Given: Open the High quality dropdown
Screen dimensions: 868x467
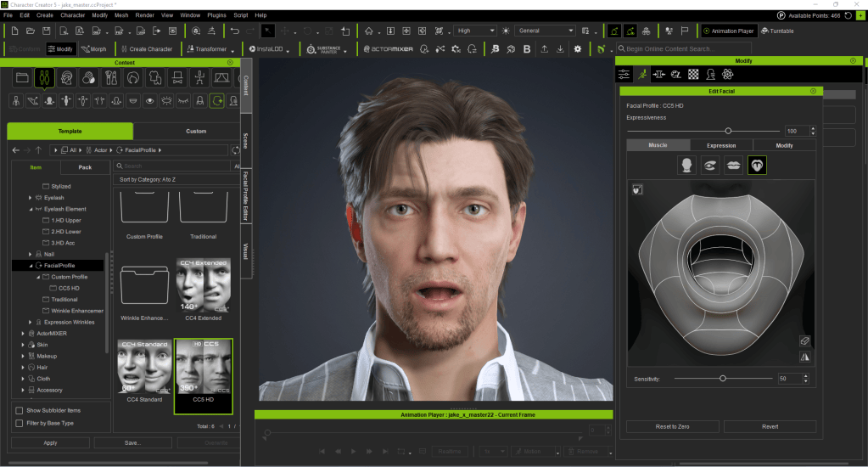Looking at the screenshot, I should tap(475, 31).
